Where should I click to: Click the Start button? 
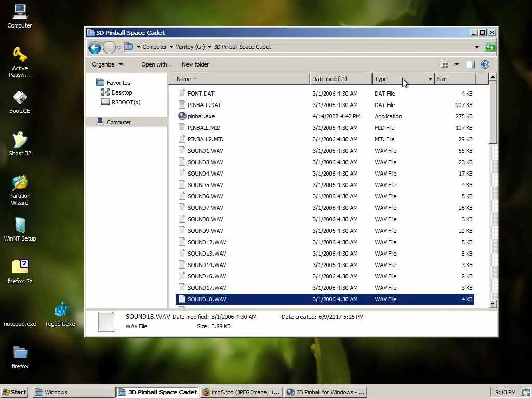click(x=14, y=392)
